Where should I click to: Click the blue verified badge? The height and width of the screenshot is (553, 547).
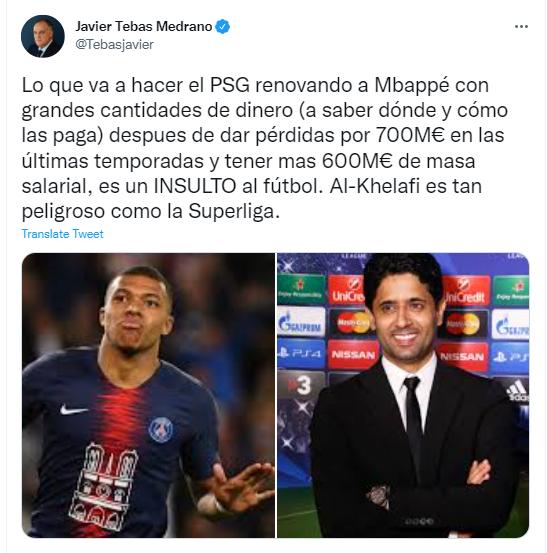coord(223,26)
